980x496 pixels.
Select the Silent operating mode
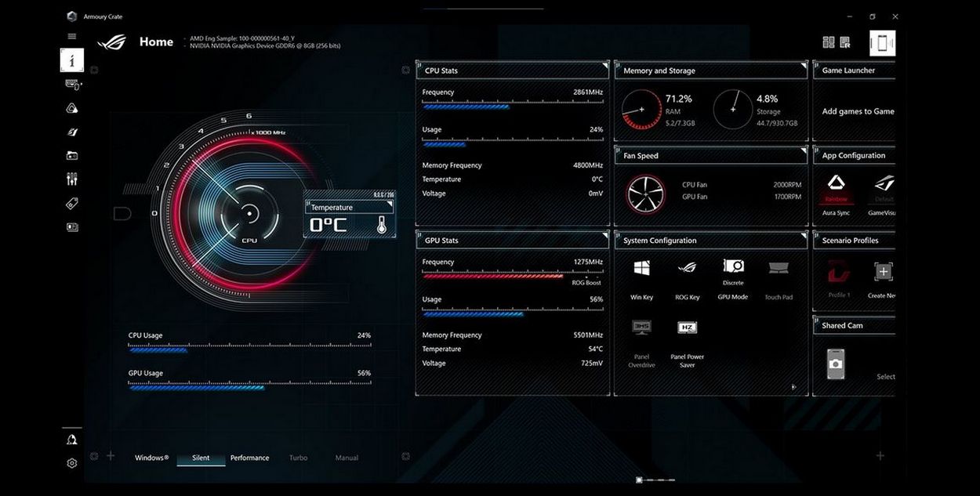201,458
